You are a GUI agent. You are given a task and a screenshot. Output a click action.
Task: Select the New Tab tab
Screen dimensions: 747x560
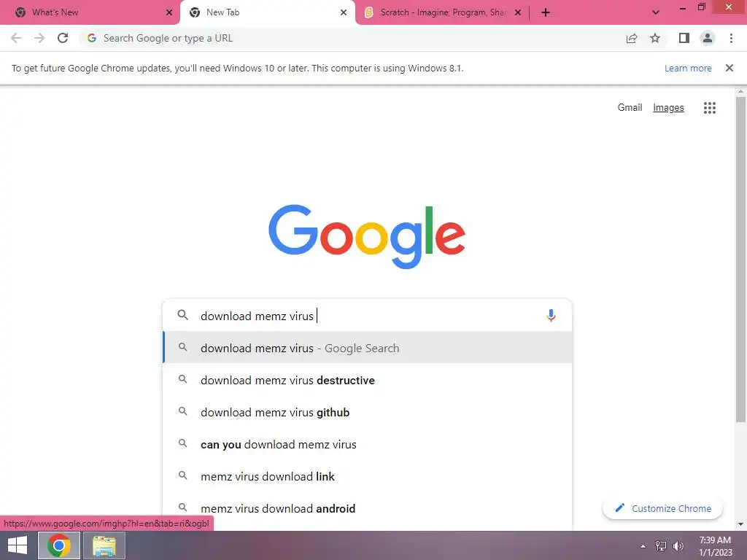click(267, 12)
